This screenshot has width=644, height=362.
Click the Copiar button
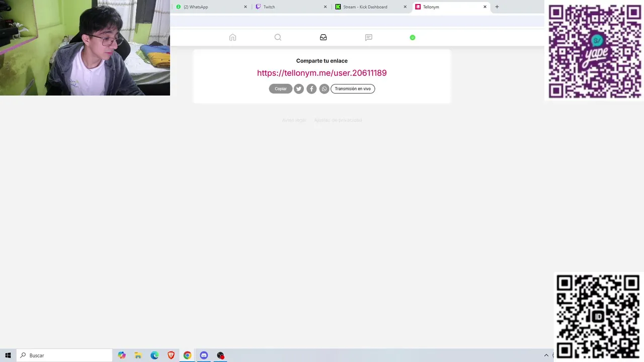click(281, 88)
